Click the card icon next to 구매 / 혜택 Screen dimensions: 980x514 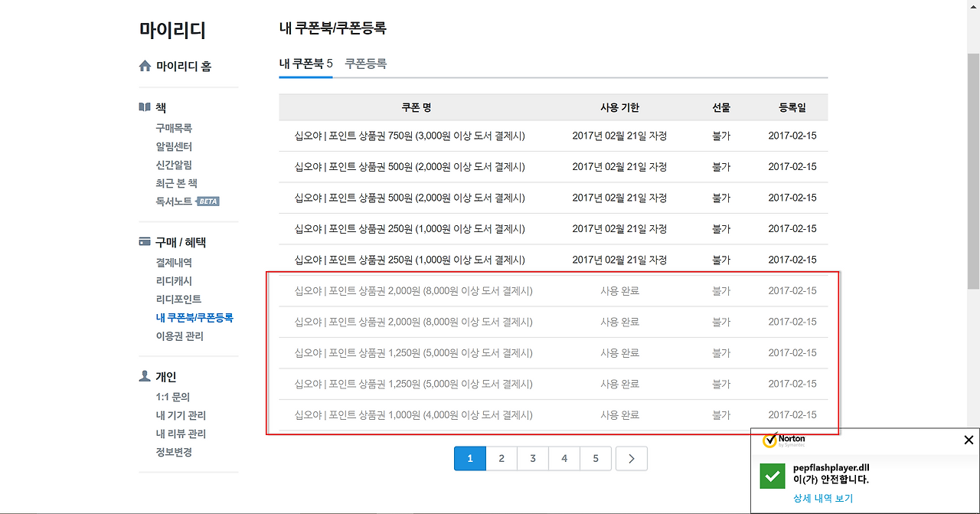[x=145, y=241]
